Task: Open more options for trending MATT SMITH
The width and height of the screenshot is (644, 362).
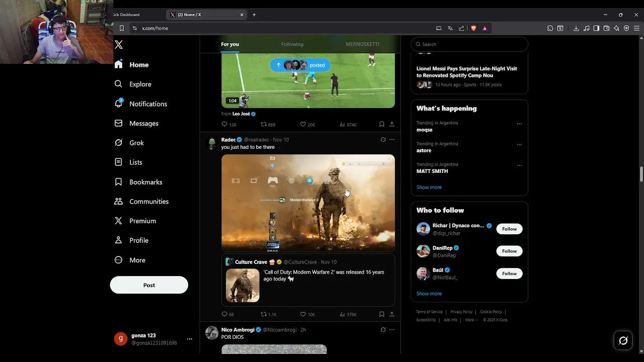Action: click(519, 165)
